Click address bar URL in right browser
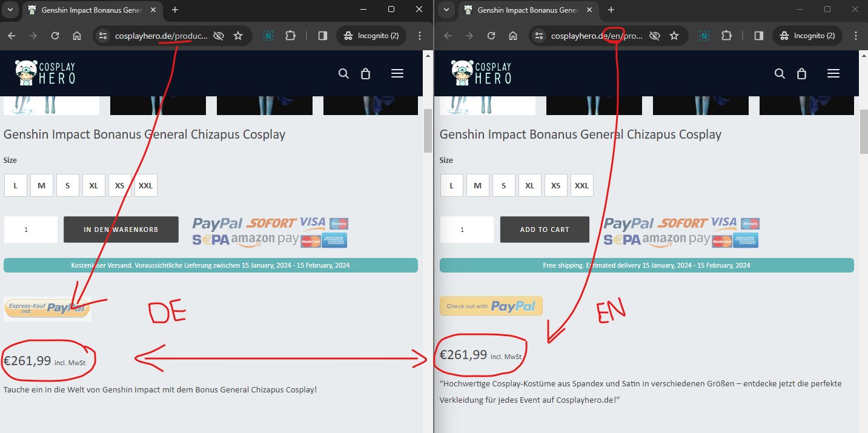This screenshot has width=868, height=433. point(597,36)
